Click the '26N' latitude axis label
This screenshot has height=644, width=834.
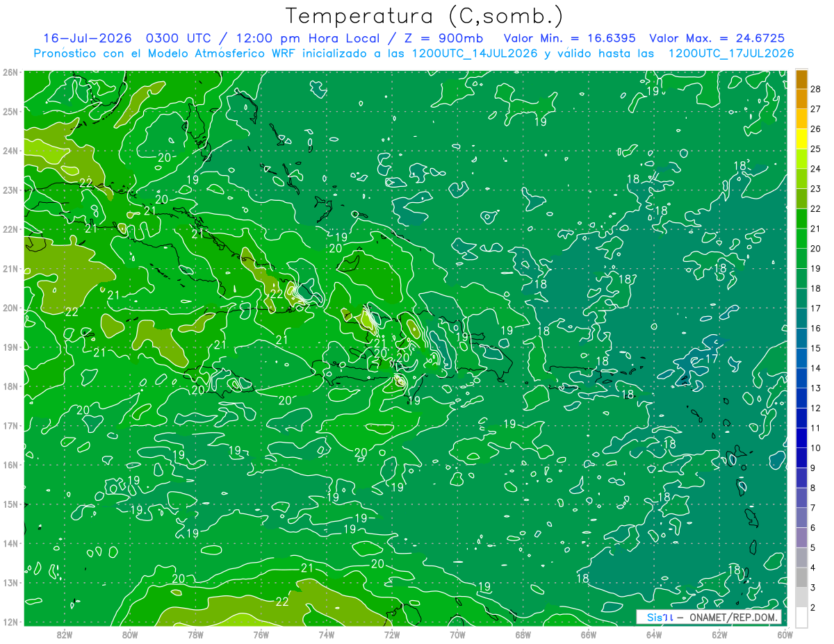10,72
